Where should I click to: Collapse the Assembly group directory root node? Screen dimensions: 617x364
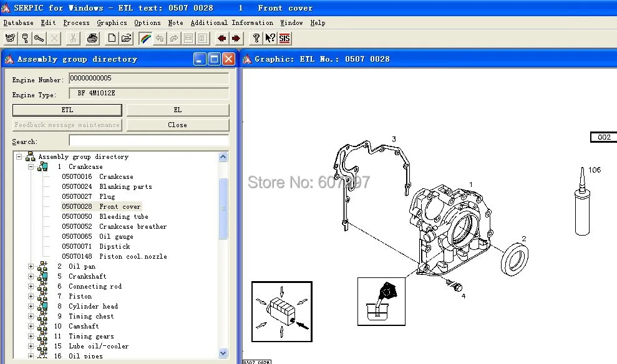tap(19, 156)
